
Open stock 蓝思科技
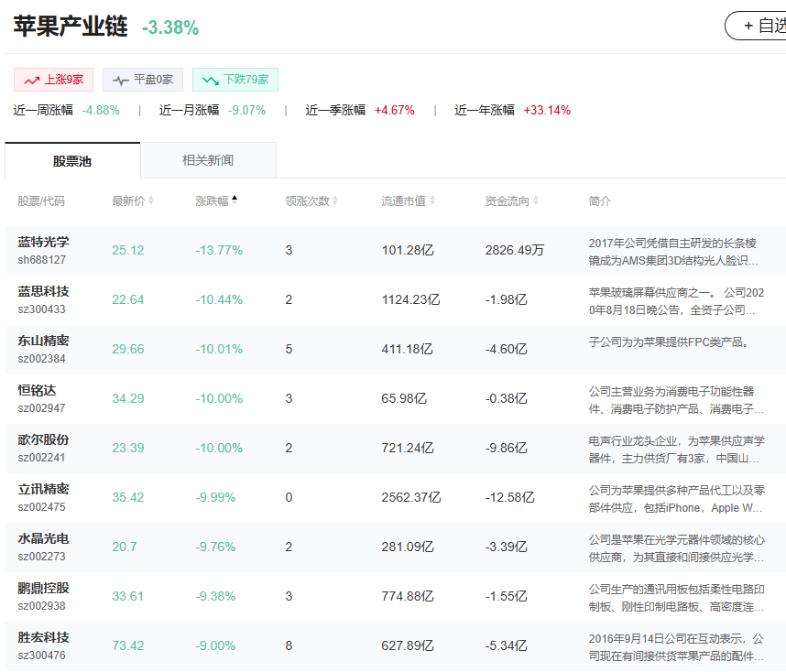[43, 291]
